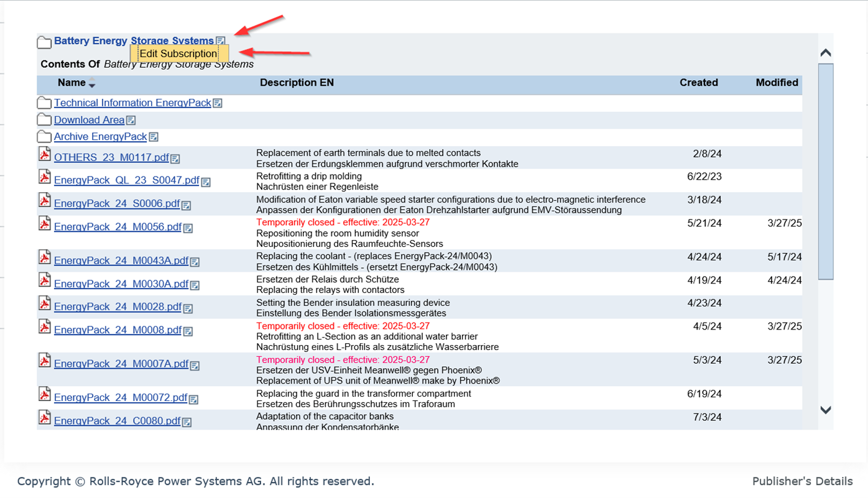Click subscription icon next to Download Area

(131, 121)
